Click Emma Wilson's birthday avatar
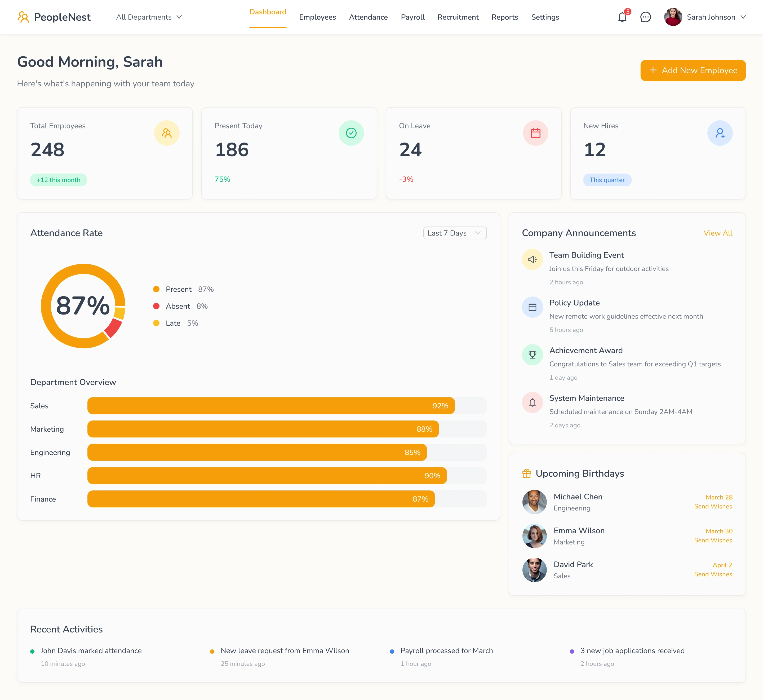The width and height of the screenshot is (763, 700). click(534, 536)
